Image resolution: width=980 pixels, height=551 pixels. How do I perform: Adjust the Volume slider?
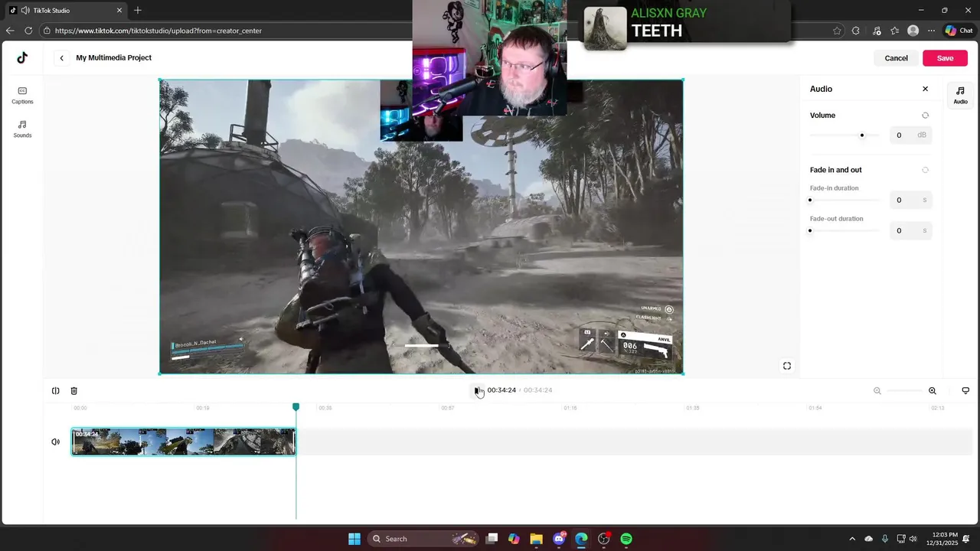tap(844, 135)
